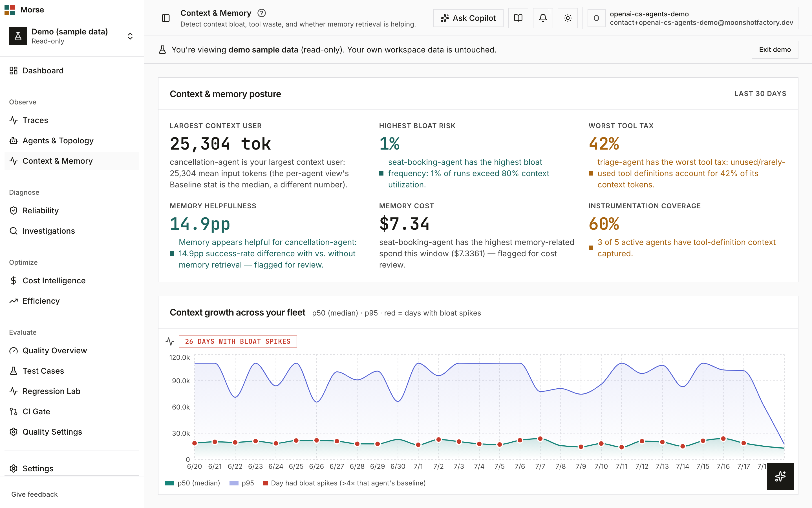This screenshot has height=508, width=812.
Task: Select Regression Lab in sidebar
Action: [72, 391]
